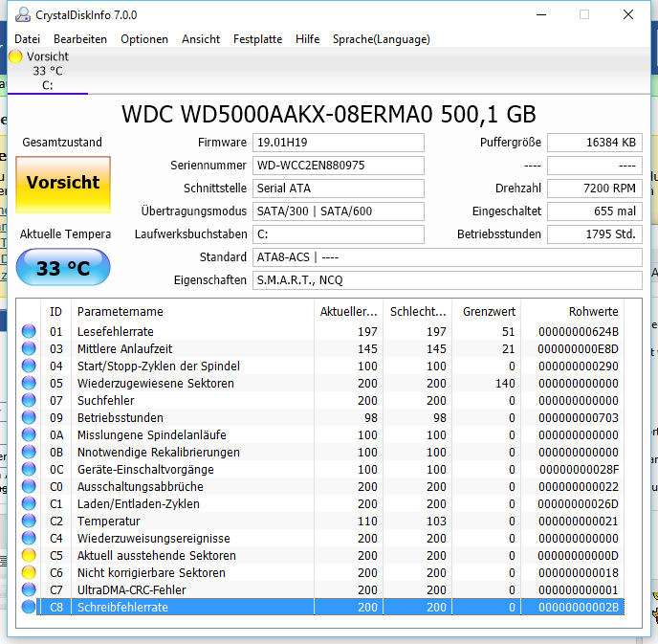Minimize the CrystalDiskInfo window

click(541, 14)
